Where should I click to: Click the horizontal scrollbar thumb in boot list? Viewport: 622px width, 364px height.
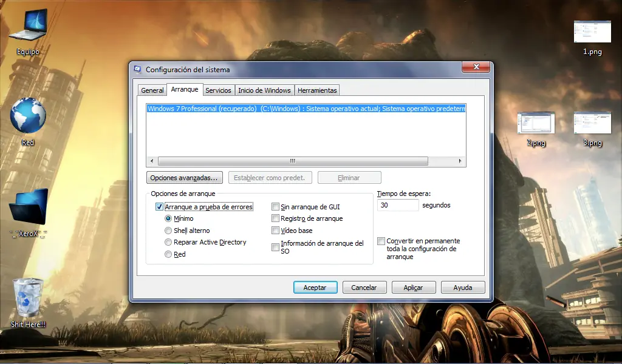click(293, 161)
